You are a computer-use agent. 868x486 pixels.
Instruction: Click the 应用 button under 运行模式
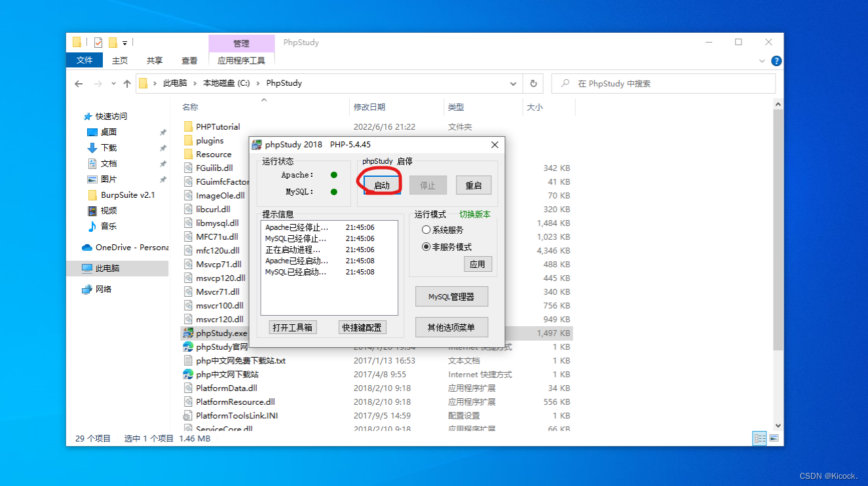pyautogui.click(x=478, y=264)
